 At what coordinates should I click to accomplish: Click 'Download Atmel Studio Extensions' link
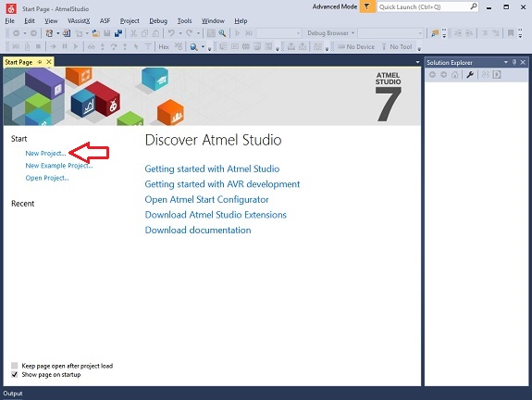click(x=216, y=215)
